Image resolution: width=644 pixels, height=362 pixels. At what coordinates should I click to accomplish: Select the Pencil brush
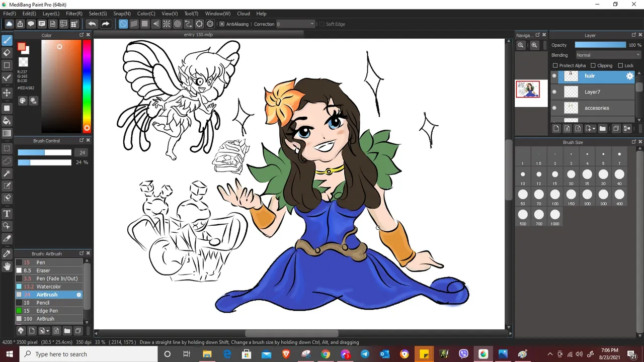(49, 303)
